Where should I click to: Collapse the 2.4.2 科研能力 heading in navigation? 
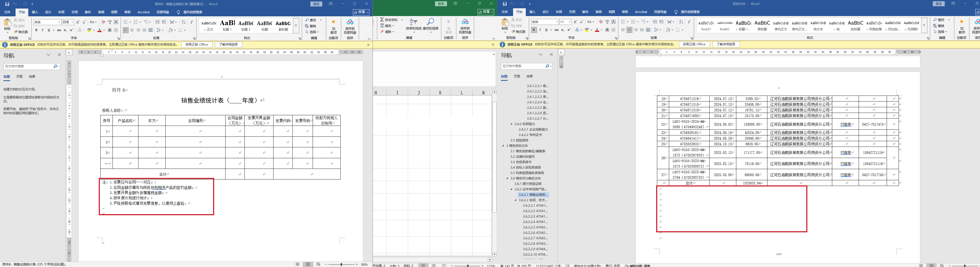click(511, 124)
